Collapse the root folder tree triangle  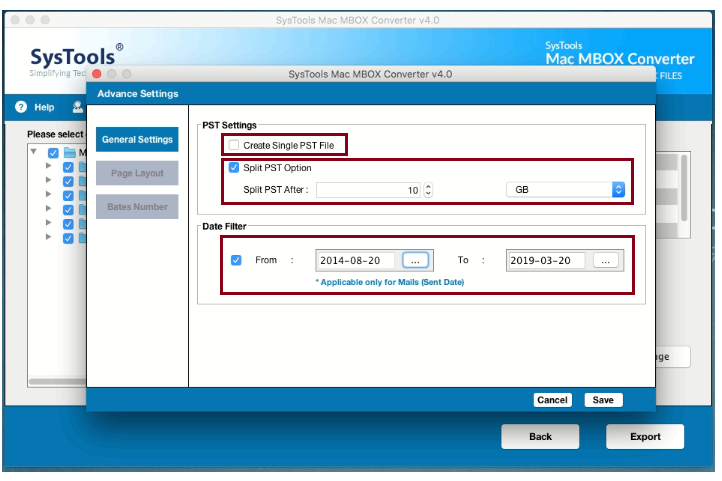click(34, 151)
